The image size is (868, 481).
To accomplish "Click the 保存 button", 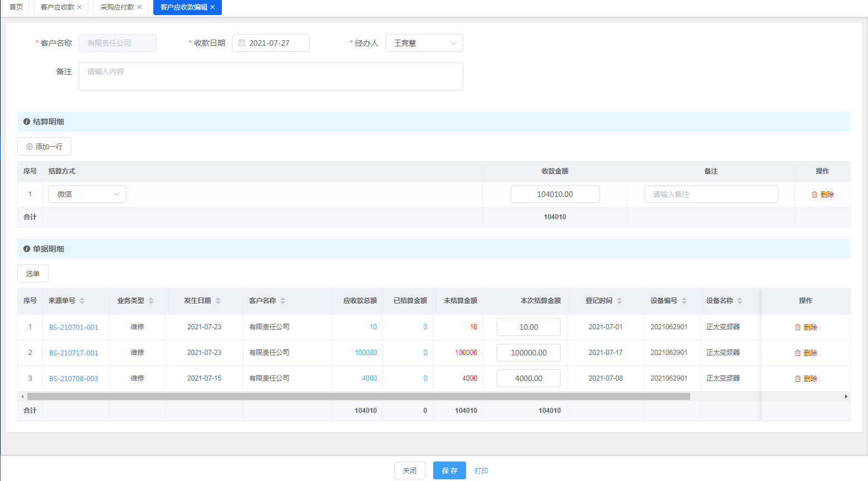I will coord(449,470).
